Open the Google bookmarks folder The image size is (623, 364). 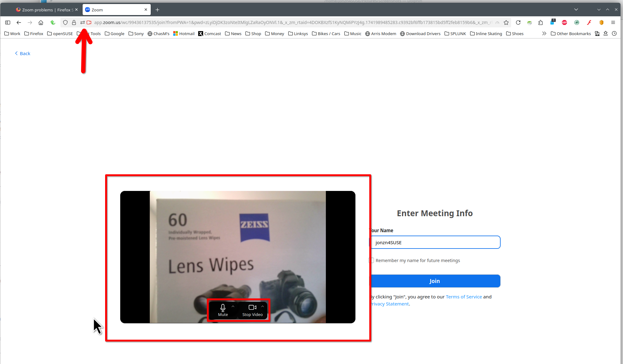115,34
